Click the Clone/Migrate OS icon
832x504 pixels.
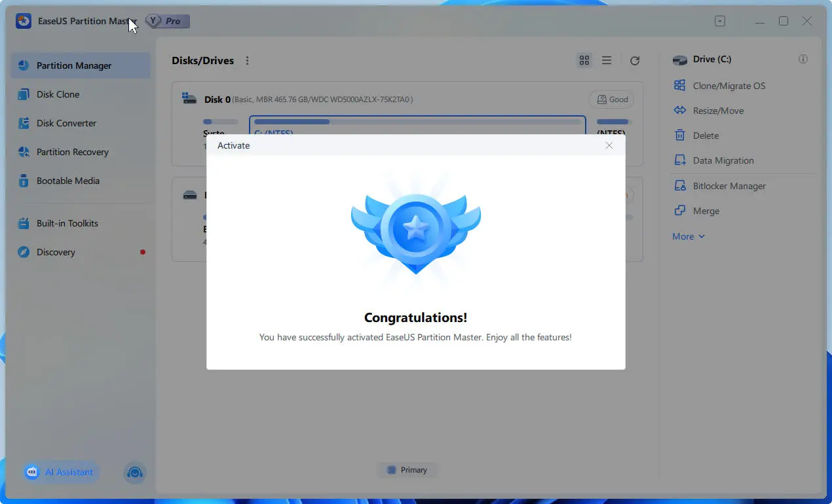tap(680, 86)
